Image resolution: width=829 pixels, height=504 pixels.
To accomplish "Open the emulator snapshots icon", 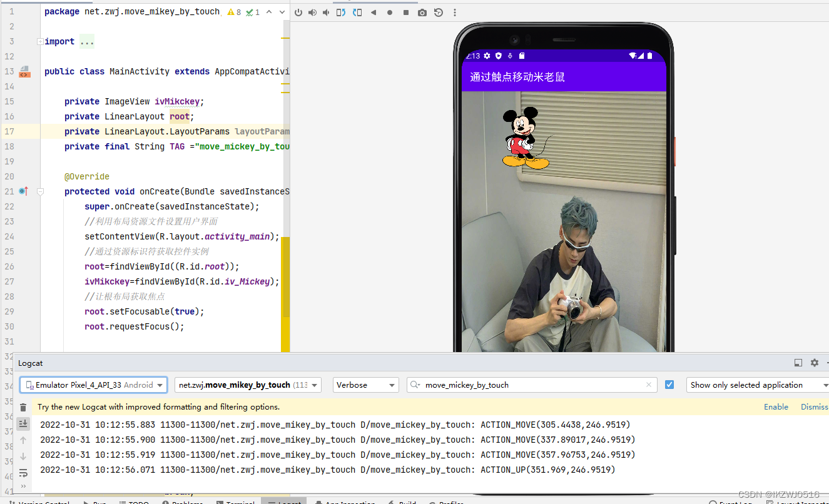I will (x=439, y=13).
